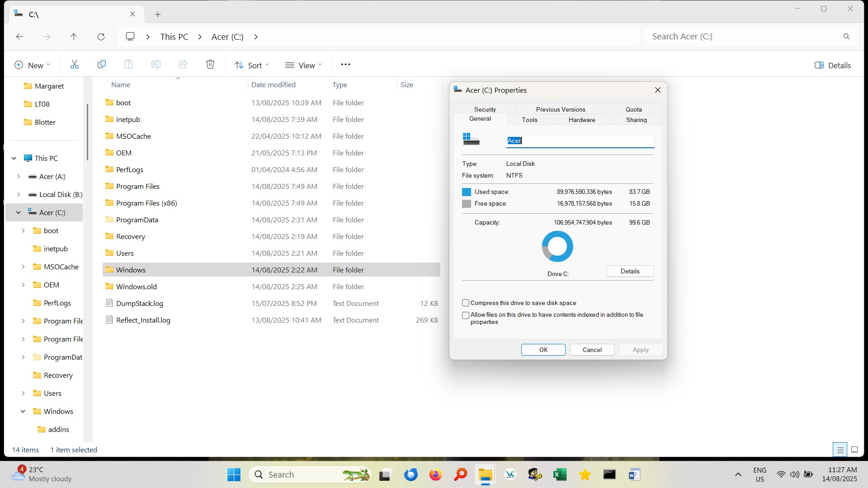Open the Details pane from the toolbar
This screenshot has width=868, height=488.
(832, 65)
